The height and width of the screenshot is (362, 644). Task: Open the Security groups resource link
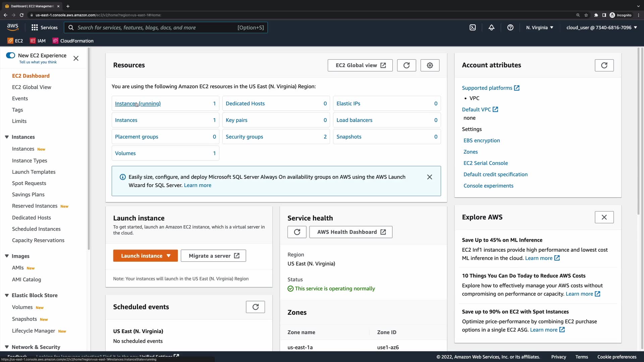pos(244,137)
